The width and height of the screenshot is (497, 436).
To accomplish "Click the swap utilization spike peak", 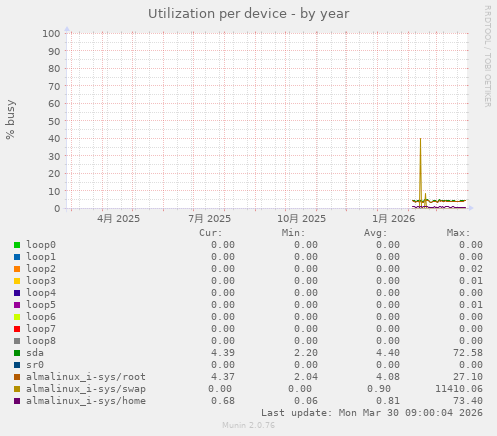I will (x=420, y=139).
